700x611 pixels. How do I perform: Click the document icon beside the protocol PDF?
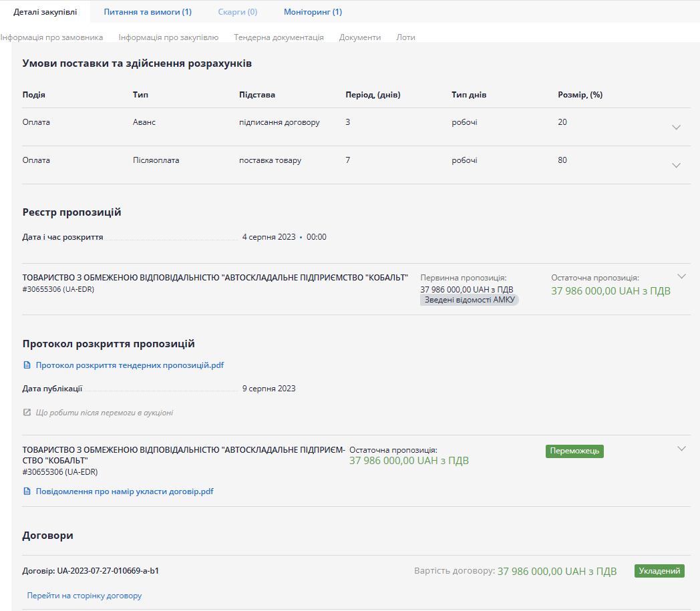pyautogui.click(x=27, y=365)
